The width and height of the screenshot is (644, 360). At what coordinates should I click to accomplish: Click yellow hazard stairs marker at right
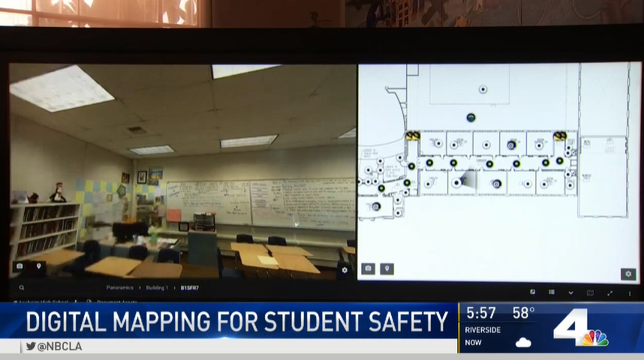559,136
